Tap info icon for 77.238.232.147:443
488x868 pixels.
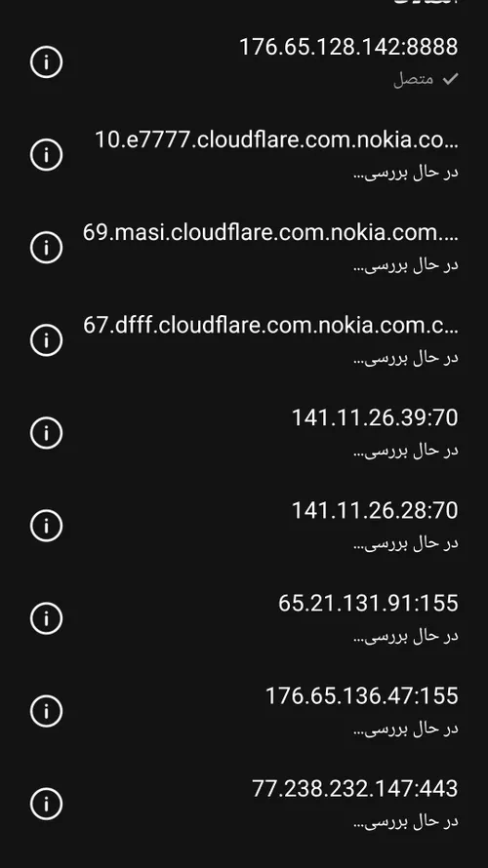coord(46,804)
